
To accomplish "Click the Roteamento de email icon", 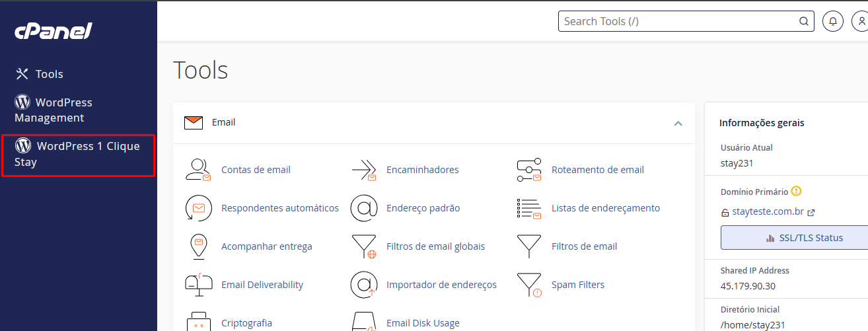I will pos(528,170).
